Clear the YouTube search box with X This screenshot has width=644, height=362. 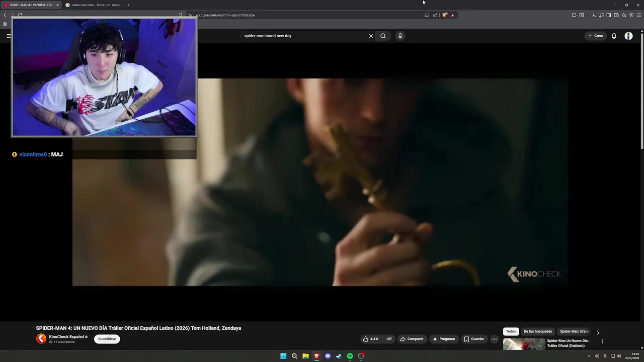371,36
